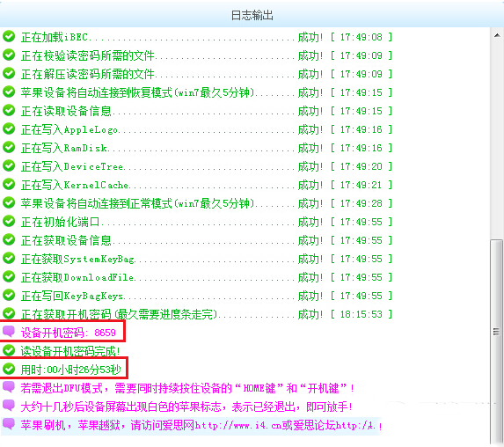This screenshot has width=504, height=447.
Task: Select the 设备开机密码: 8659 line
Action: tap(68, 333)
